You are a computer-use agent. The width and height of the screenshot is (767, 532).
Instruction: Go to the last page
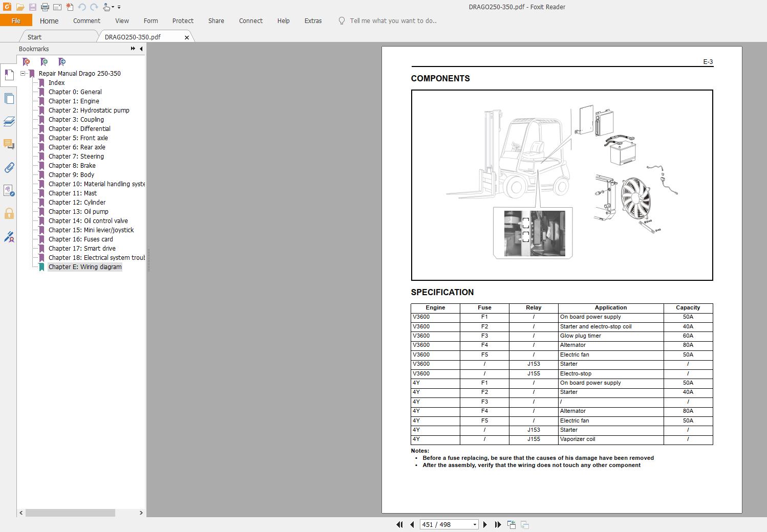click(x=498, y=524)
